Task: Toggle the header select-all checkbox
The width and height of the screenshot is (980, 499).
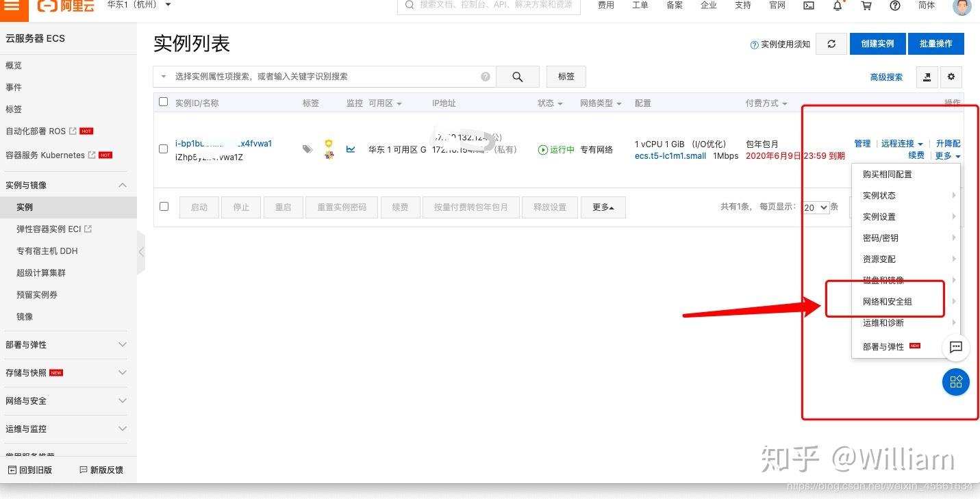Action: tap(163, 102)
